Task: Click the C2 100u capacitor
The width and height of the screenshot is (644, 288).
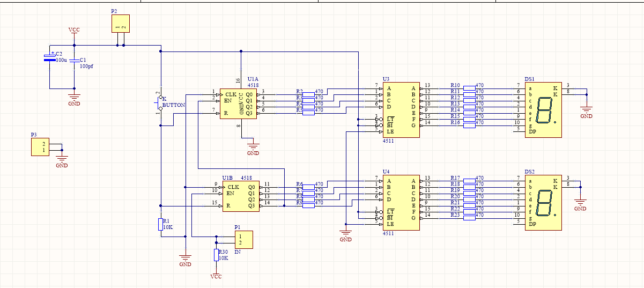Action: coord(49,58)
